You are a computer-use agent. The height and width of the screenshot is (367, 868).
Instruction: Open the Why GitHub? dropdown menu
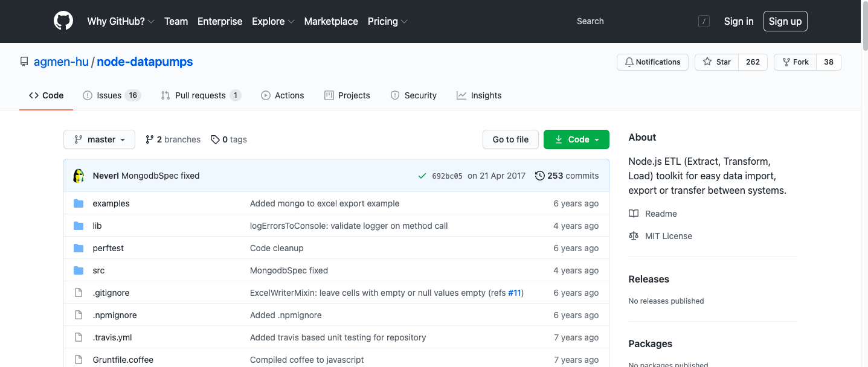tap(120, 21)
